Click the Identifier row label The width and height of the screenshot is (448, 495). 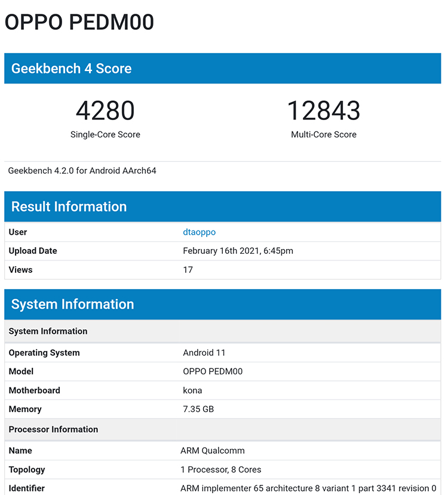tap(26, 488)
